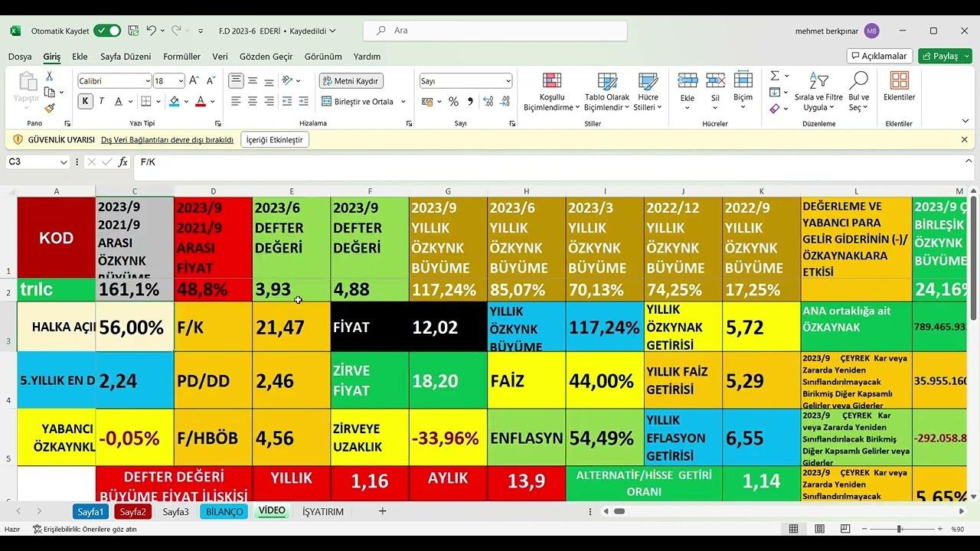Click the increase decimal icon
This screenshot has height=551, width=980.
[x=487, y=101]
